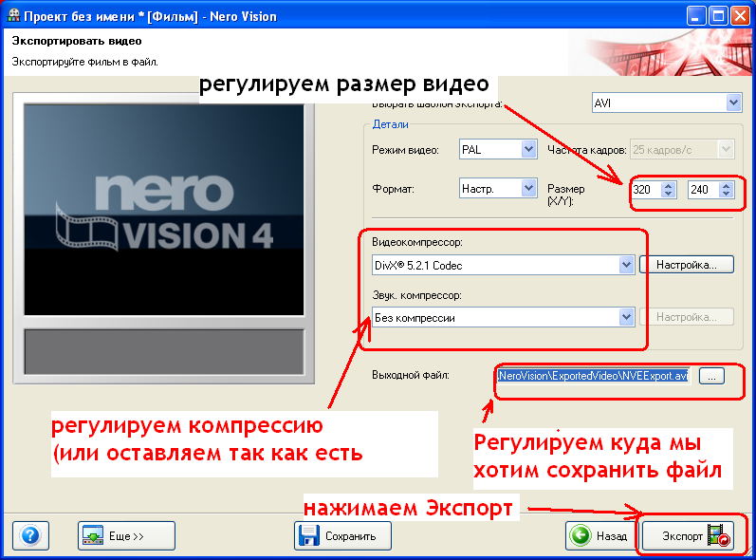The image size is (756, 560).
Task: Increase video height 240 with up arrow
Action: click(x=726, y=185)
